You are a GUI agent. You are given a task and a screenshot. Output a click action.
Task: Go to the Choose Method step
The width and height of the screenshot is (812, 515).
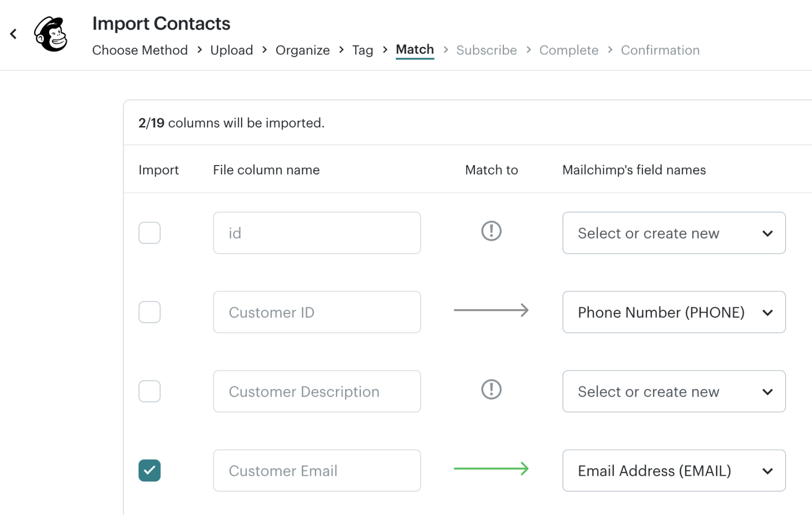tap(140, 50)
